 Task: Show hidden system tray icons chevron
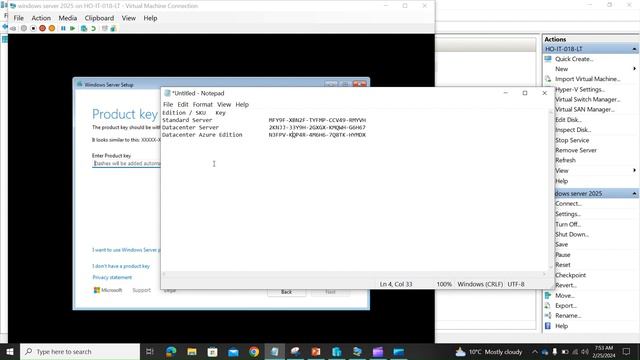point(535,351)
